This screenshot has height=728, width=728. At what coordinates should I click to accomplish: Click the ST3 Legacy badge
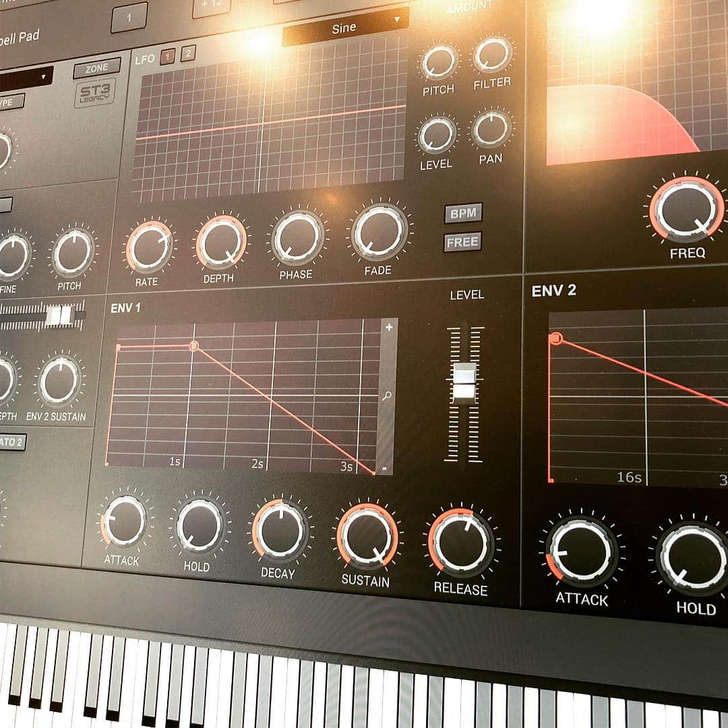click(95, 92)
